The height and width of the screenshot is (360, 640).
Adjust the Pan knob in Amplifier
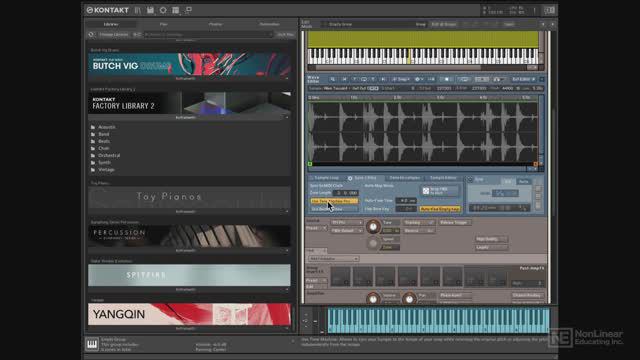(x=409, y=299)
